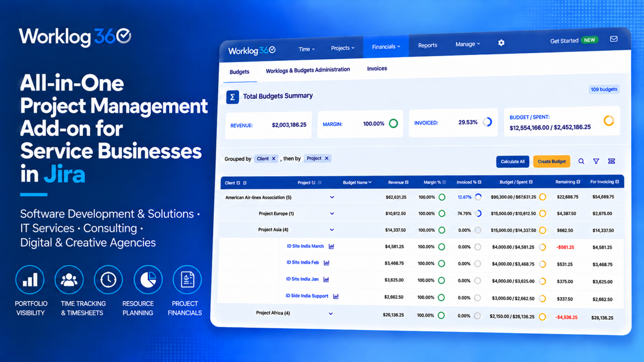The height and width of the screenshot is (362, 644).
Task: Click the $2,003,186.25 revenue value
Action: (289, 125)
